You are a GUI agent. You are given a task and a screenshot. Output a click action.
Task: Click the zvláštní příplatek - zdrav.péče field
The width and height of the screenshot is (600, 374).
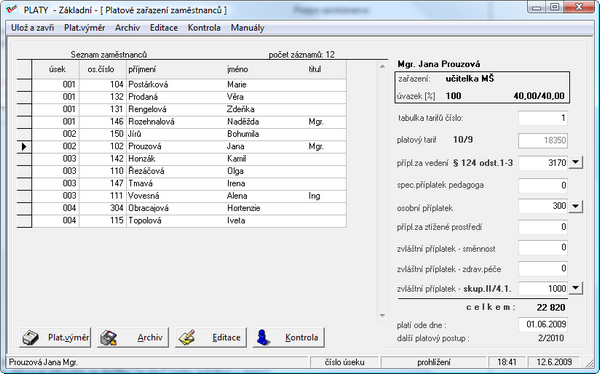pyautogui.click(x=543, y=268)
